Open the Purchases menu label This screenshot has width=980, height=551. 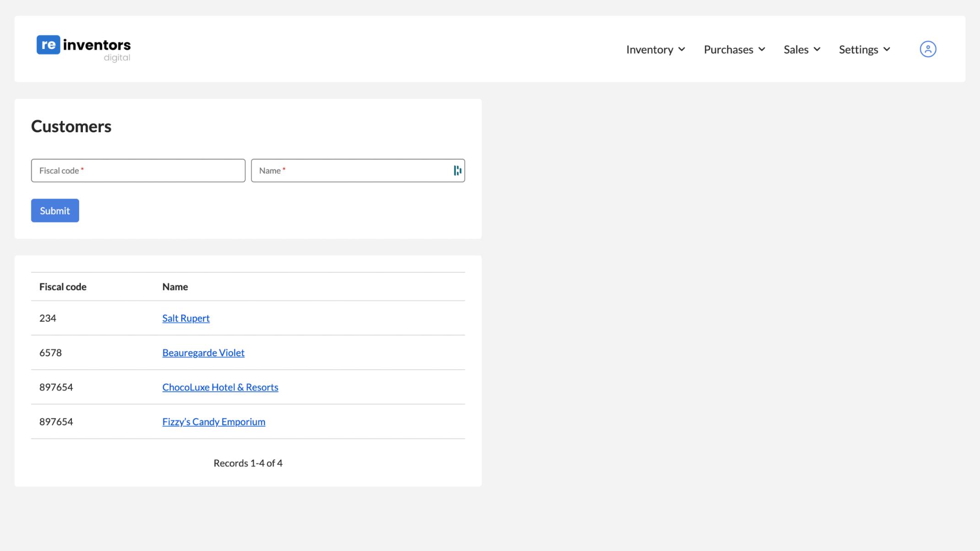coord(728,49)
